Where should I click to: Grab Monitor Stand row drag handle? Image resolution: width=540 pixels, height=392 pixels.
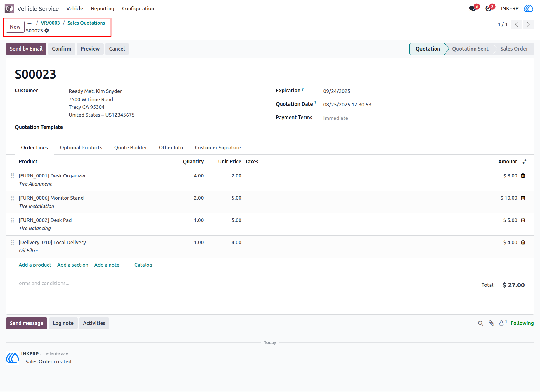tap(12, 198)
